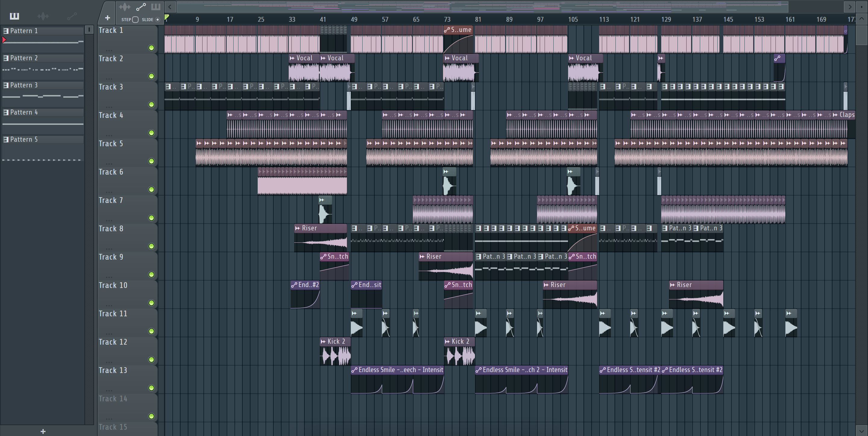Select automation clip focus in playlist header
868x436 pixels.
(x=141, y=7)
